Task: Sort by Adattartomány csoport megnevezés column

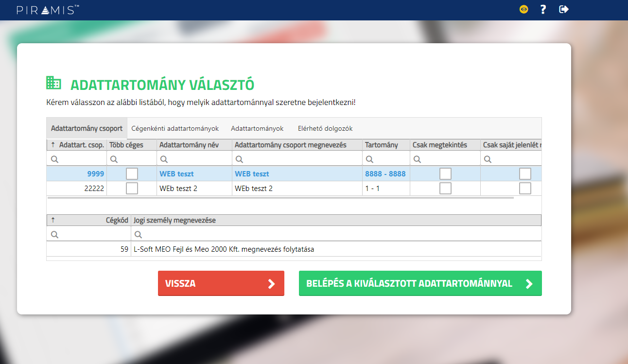Action: [x=291, y=145]
